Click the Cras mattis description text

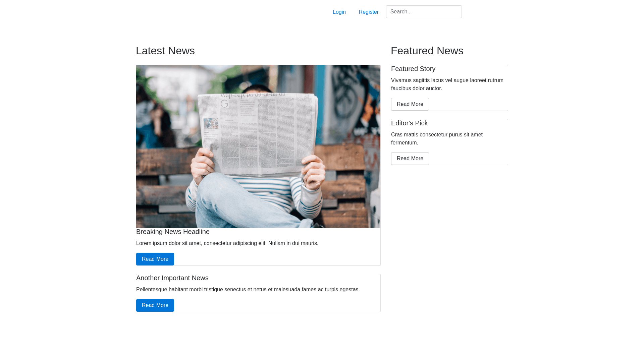coord(436,139)
